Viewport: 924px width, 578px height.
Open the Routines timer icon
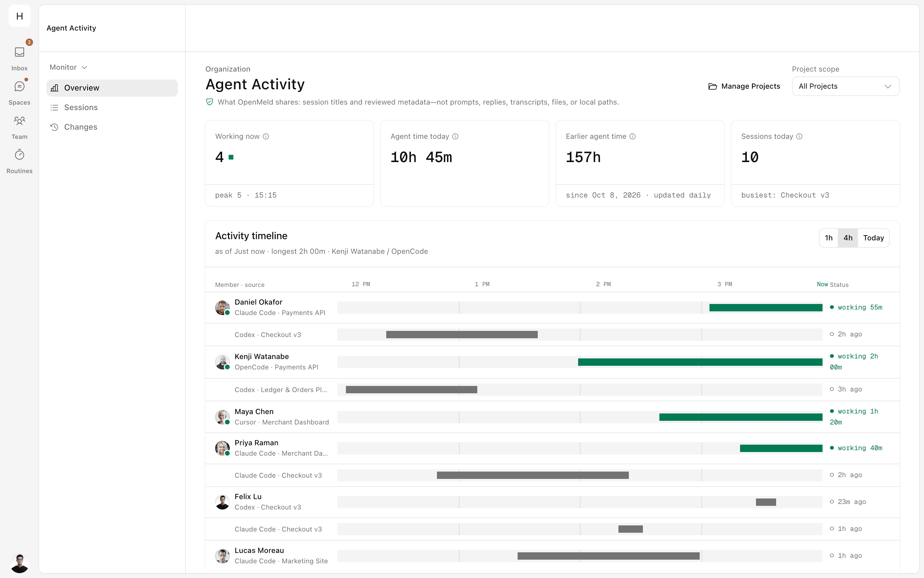pyautogui.click(x=20, y=155)
